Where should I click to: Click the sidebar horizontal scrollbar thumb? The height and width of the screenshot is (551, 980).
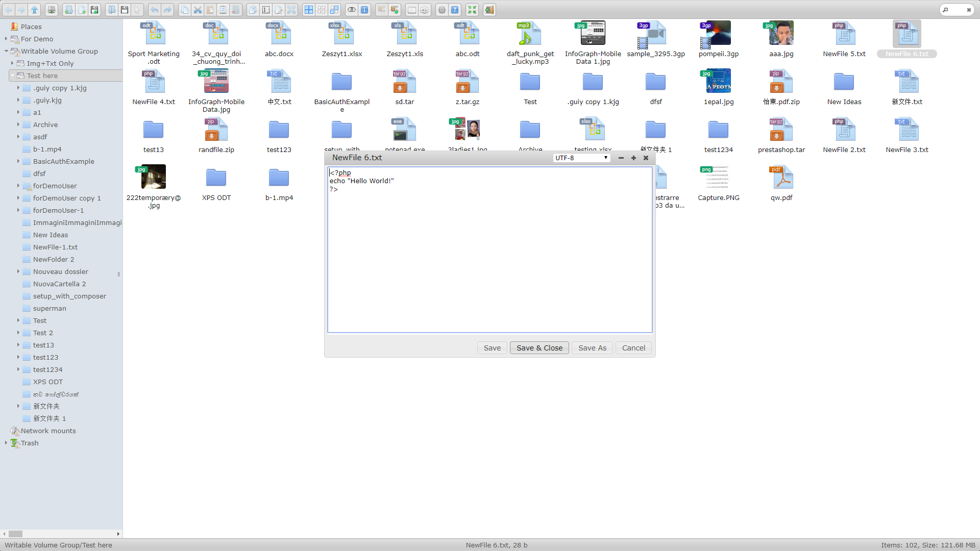[x=15, y=534]
